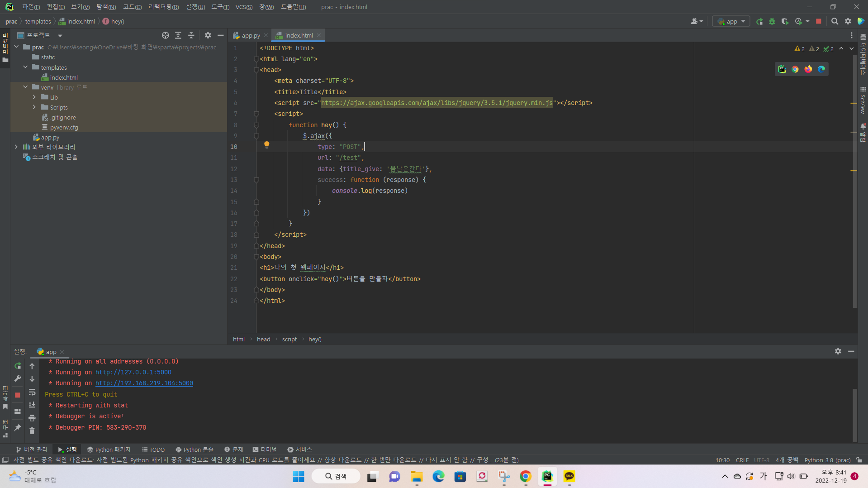Screen dimensions: 868x488
Task: Open the 터미널 tool window tab
Action: pos(265,450)
